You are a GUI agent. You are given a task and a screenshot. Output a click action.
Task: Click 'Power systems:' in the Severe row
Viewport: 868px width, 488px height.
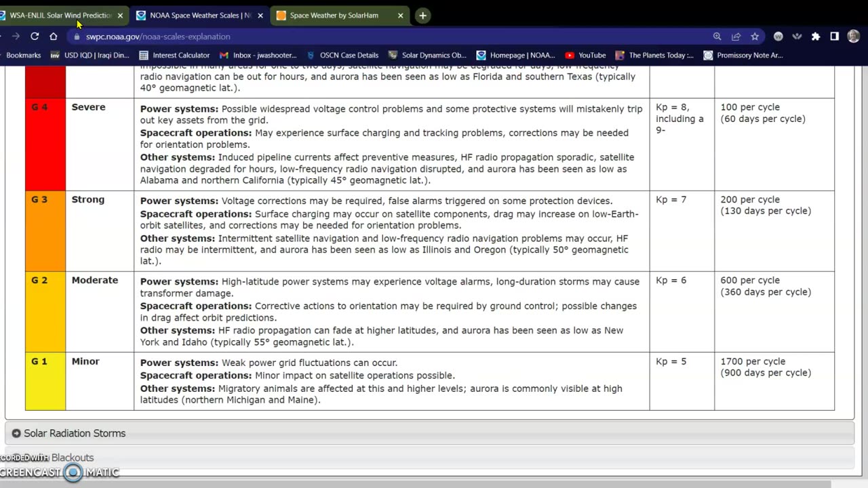[x=179, y=109]
